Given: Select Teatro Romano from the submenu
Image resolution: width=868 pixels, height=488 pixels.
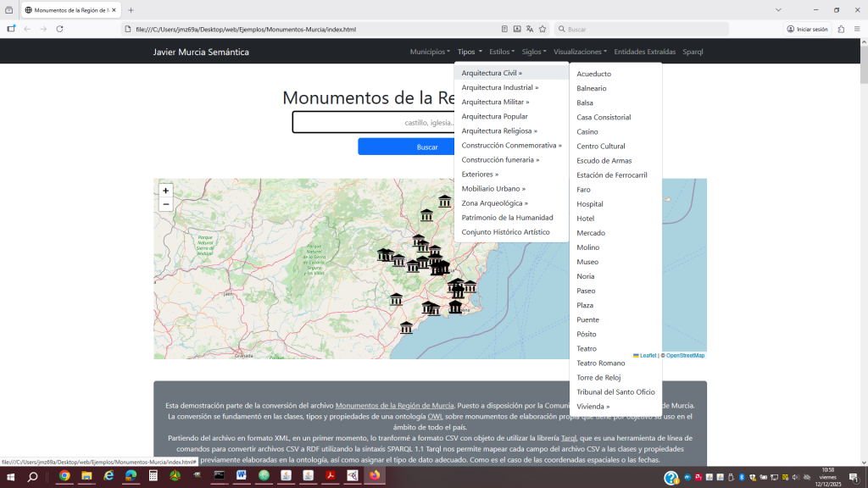Looking at the screenshot, I should pos(600,363).
